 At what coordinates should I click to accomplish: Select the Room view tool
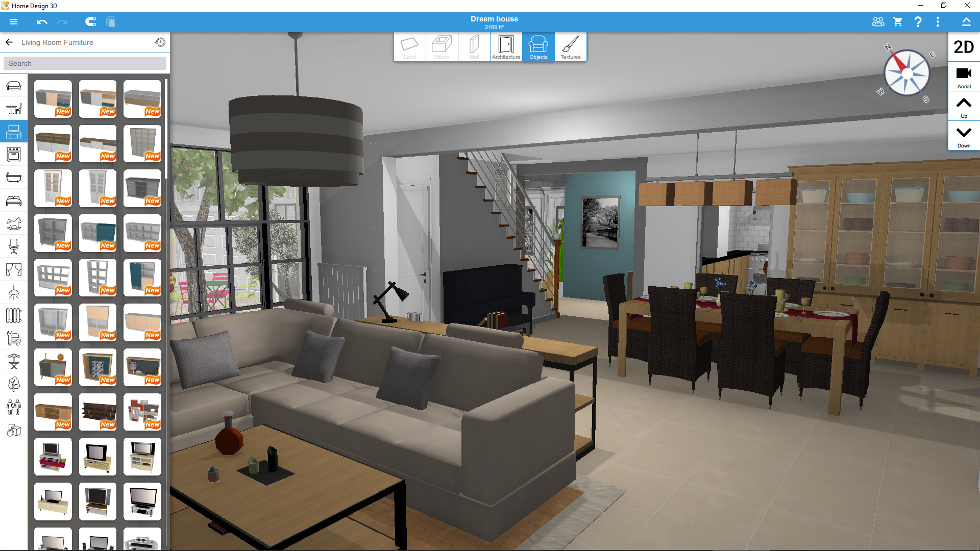(441, 47)
